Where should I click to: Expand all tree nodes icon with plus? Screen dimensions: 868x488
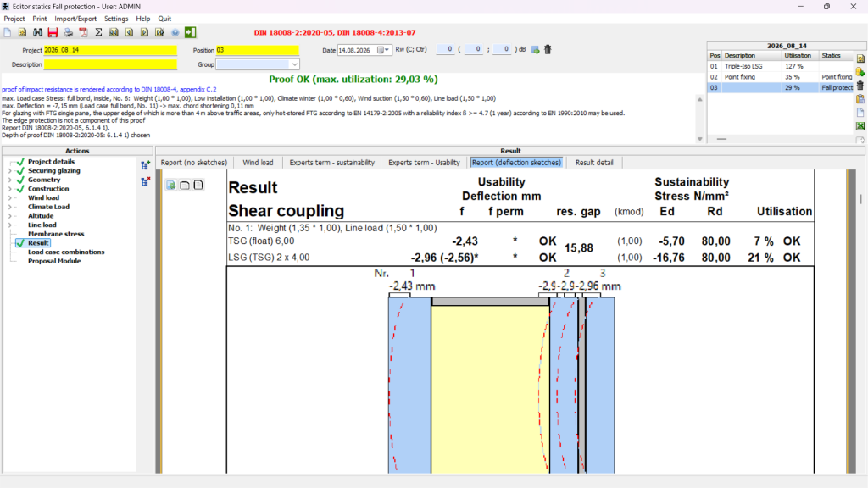pos(146,165)
